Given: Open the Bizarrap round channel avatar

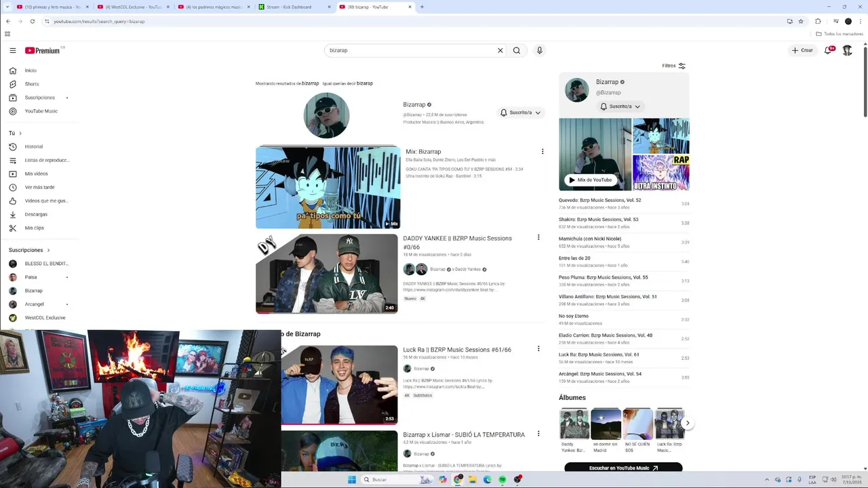Looking at the screenshot, I should [326, 115].
